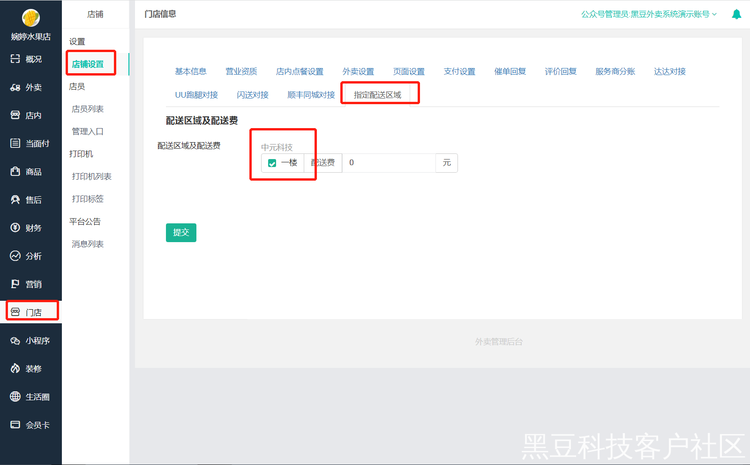Click the green 提交 submit button
The height and width of the screenshot is (465, 750).
181,232
